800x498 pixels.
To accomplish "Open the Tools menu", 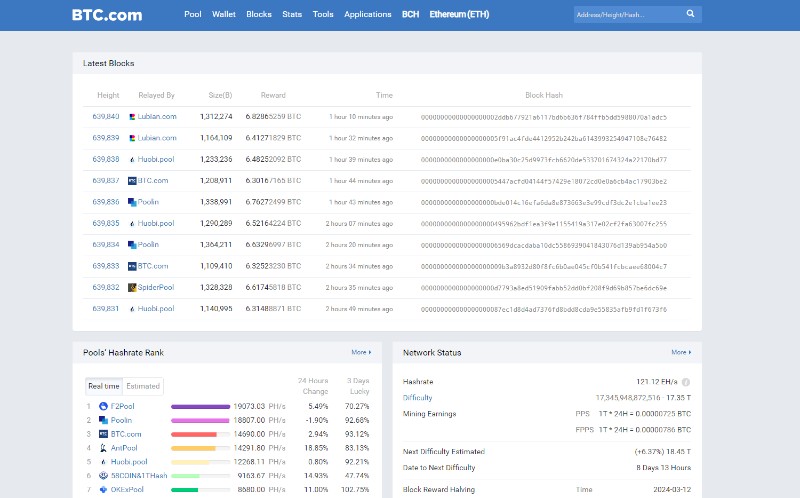I will [323, 14].
